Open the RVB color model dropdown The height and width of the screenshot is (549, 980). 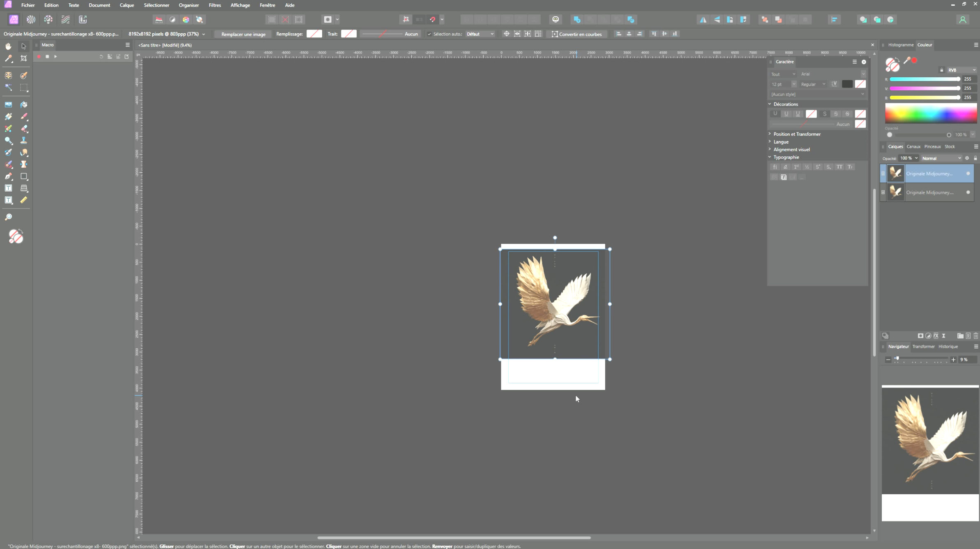tap(962, 70)
